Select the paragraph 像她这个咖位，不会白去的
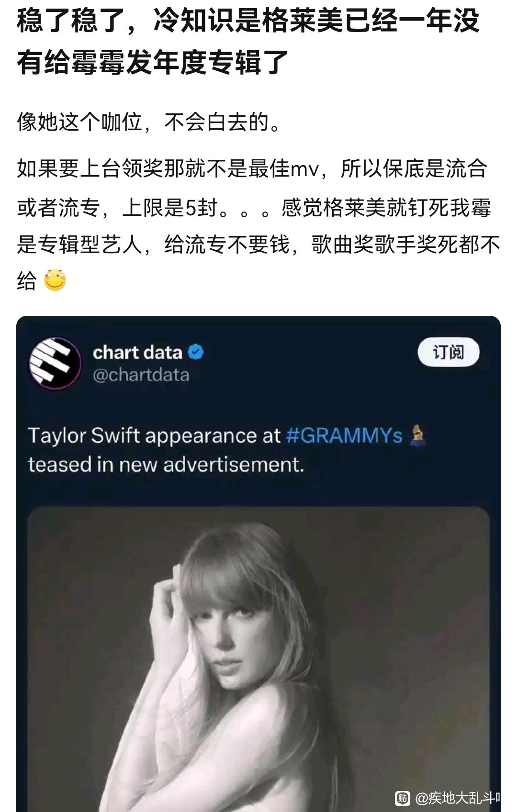The width and height of the screenshot is (517, 812). coord(149,122)
